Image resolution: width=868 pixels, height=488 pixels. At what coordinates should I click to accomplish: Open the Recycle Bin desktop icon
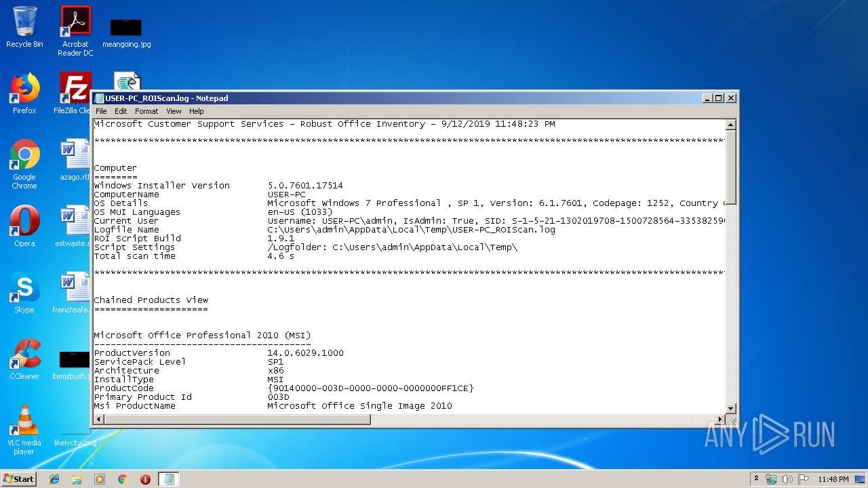[24, 27]
